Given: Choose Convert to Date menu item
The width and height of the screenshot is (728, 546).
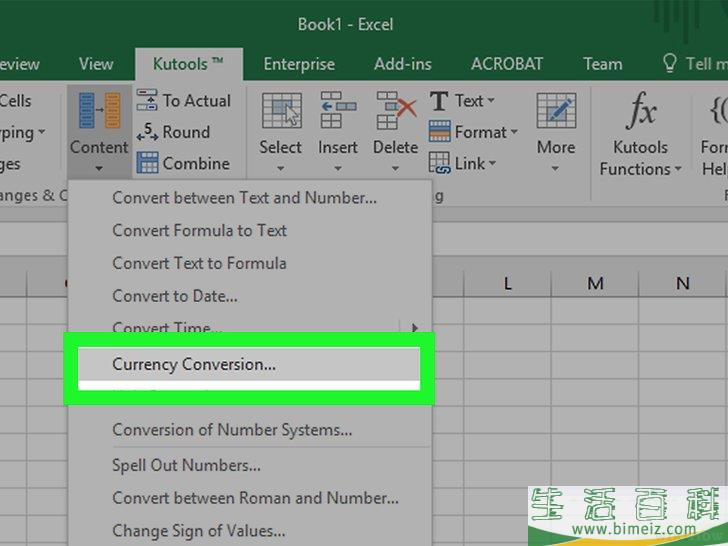Looking at the screenshot, I should 250,296.
